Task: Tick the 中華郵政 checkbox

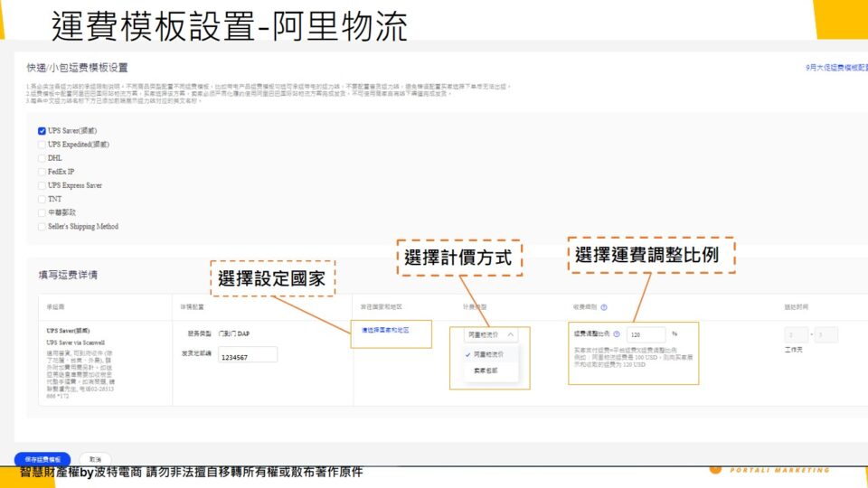Action: click(42, 213)
